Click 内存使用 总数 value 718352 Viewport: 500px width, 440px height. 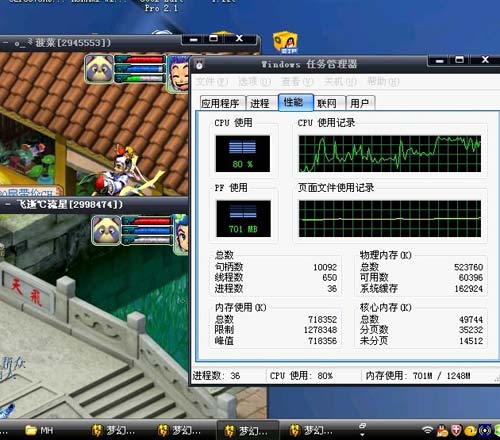pos(322,319)
